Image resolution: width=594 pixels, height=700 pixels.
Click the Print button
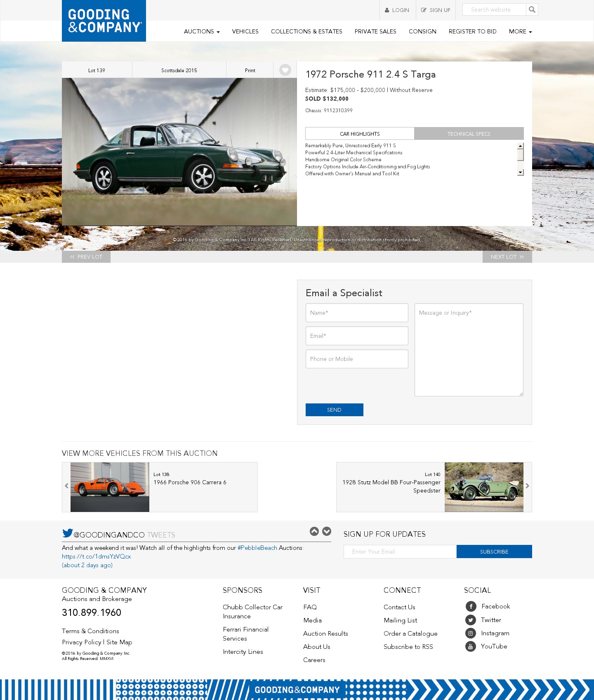tap(250, 70)
